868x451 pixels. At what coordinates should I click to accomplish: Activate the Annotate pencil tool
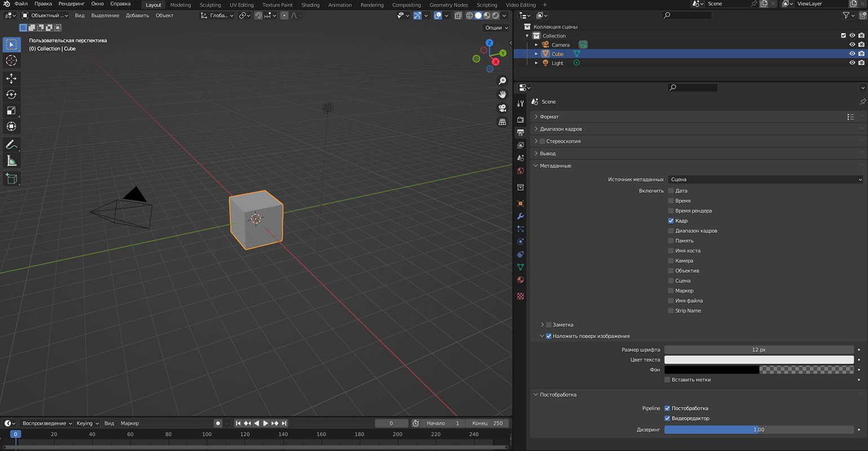pos(11,145)
